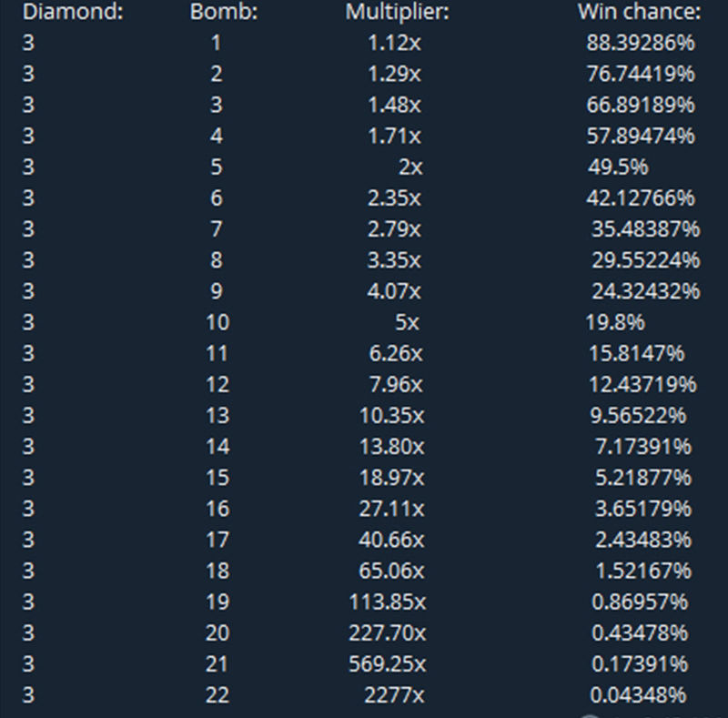Click bomb count 15
This screenshot has width=728, height=718.
click(217, 478)
